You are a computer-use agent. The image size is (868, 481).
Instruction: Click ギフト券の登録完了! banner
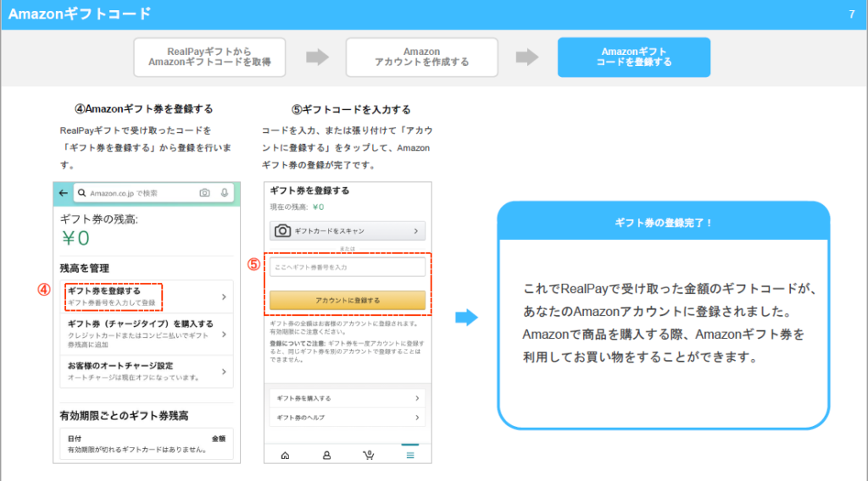coord(663,223)
